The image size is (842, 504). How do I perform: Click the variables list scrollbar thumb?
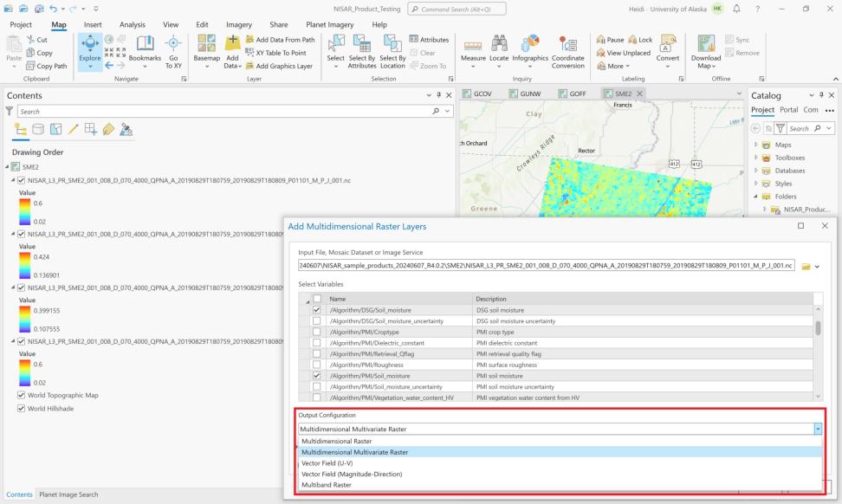818,328
